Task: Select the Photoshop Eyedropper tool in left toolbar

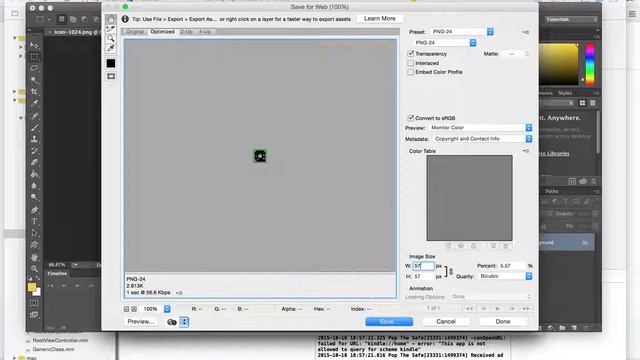Action: click(x=34, y=104)
